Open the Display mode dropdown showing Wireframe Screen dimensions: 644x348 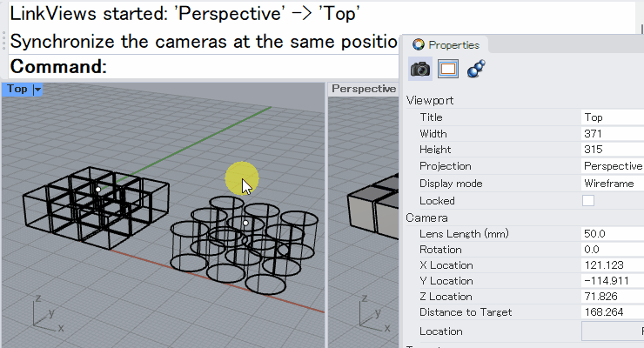613,184
